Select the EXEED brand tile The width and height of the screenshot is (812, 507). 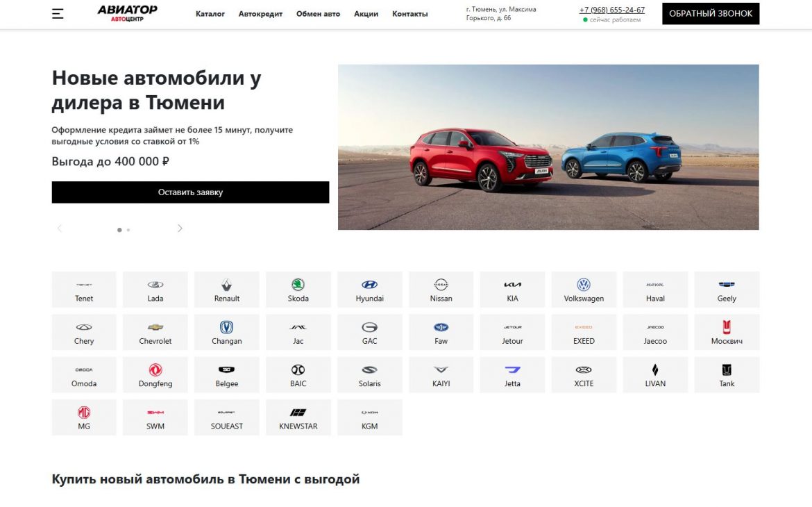click(584, 332)
